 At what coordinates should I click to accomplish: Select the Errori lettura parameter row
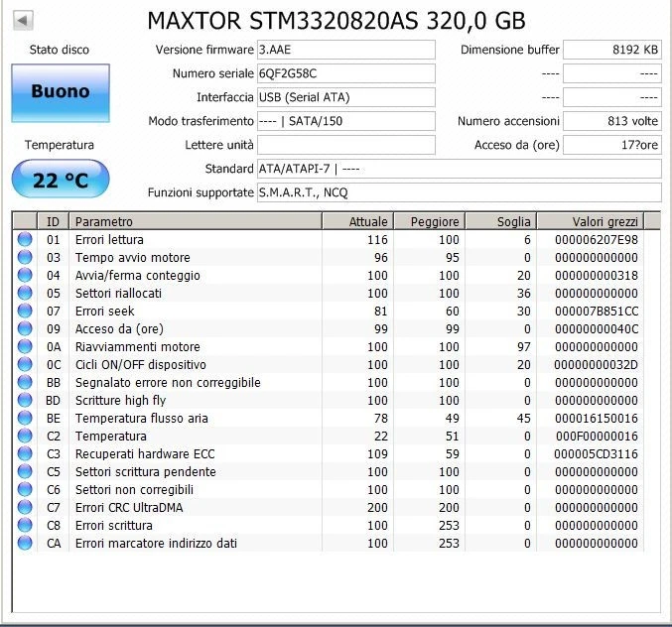point(329,239)
